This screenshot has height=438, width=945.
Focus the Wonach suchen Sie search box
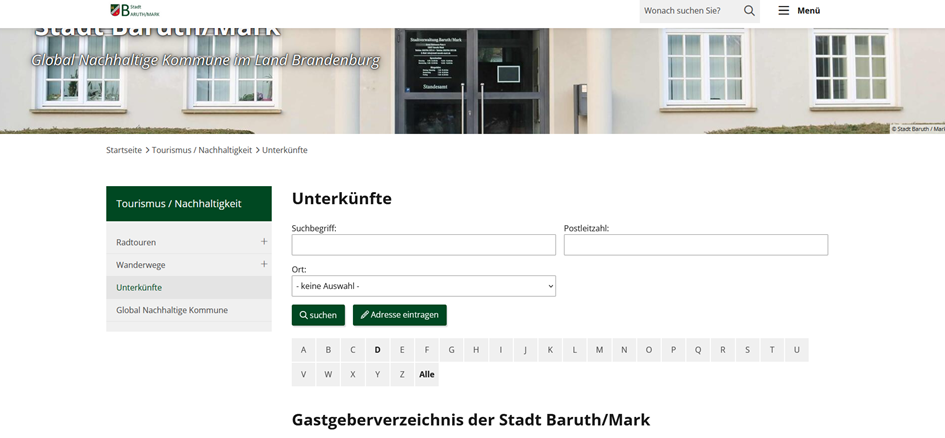click(x=688, y=11)
